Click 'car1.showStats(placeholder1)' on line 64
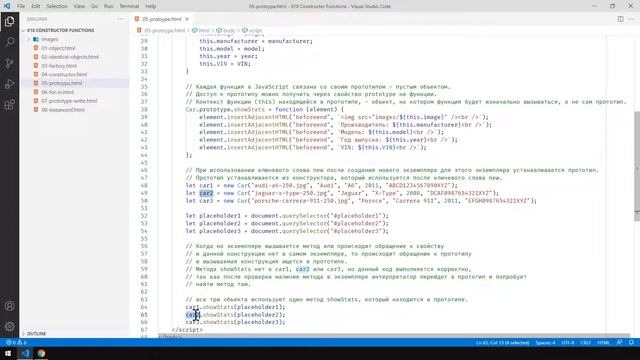The height and width of the screenshot is (360, 640). pyautogui.click(x=236, y=307)
